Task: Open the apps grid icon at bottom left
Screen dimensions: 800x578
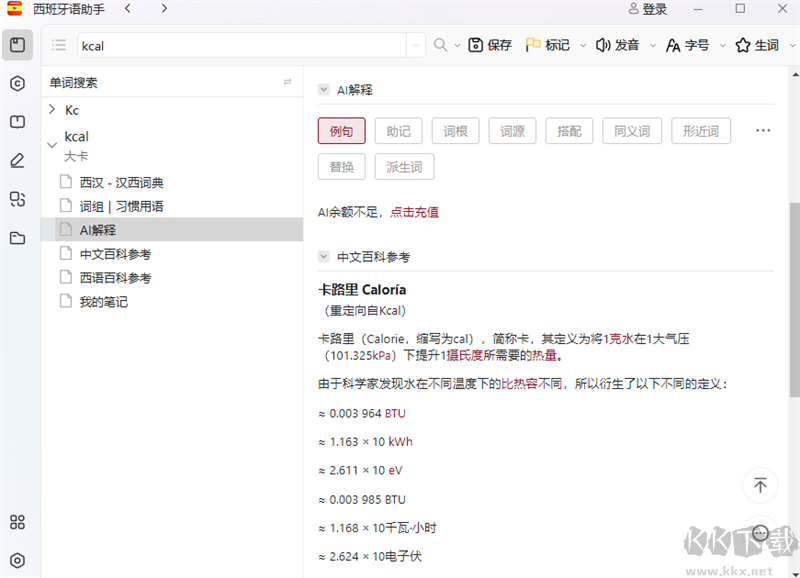Action: coord(16,522)
